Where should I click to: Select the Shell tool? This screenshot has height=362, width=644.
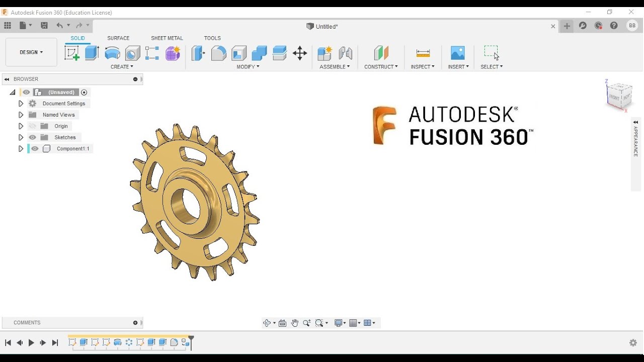click(x=239, y=53)
